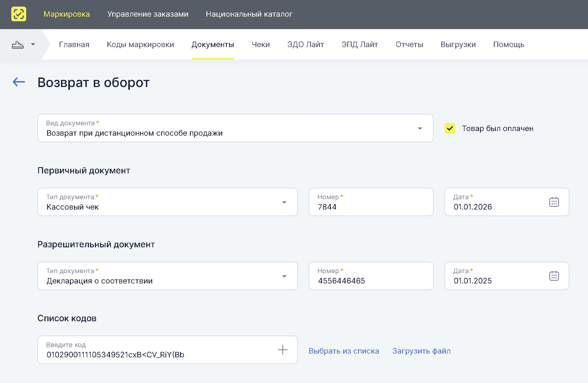
Task: Go to Отчеты tab
Action: point(409,45)
